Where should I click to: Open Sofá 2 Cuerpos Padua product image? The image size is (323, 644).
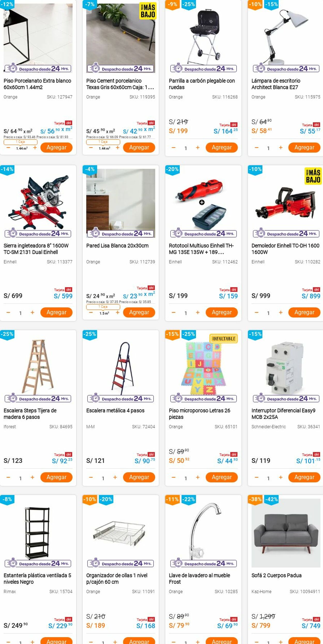286,533
